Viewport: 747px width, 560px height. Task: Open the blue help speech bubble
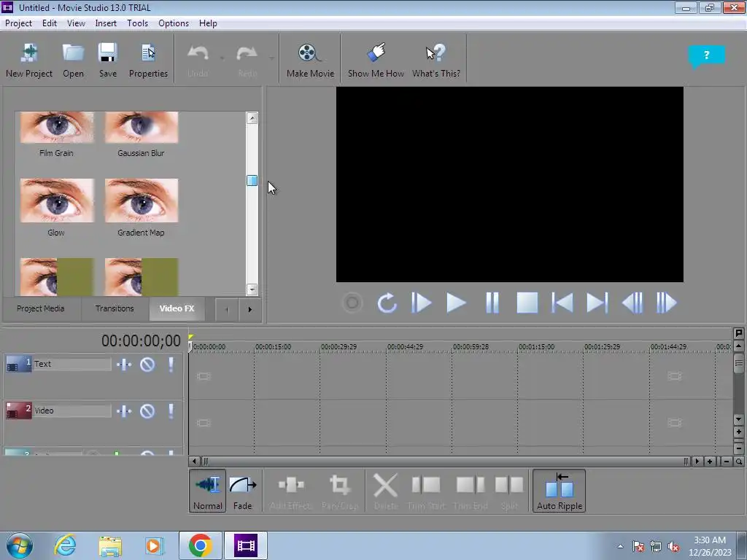tap(706, 56)
